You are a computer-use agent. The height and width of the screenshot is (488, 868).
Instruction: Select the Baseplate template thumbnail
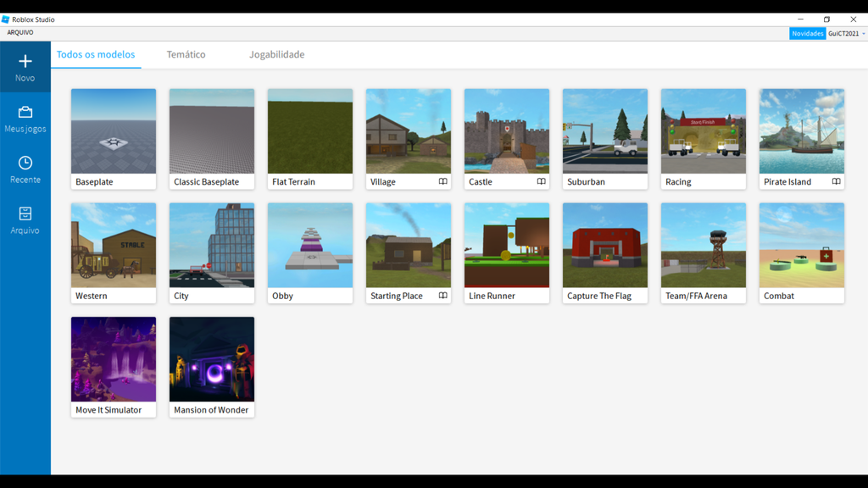[114, 131]
